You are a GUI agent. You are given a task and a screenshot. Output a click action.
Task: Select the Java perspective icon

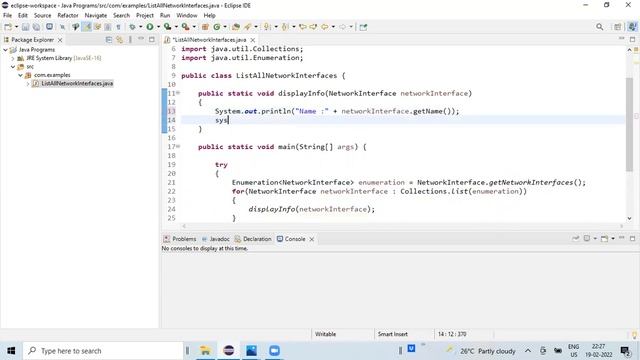tap(632, 27)
